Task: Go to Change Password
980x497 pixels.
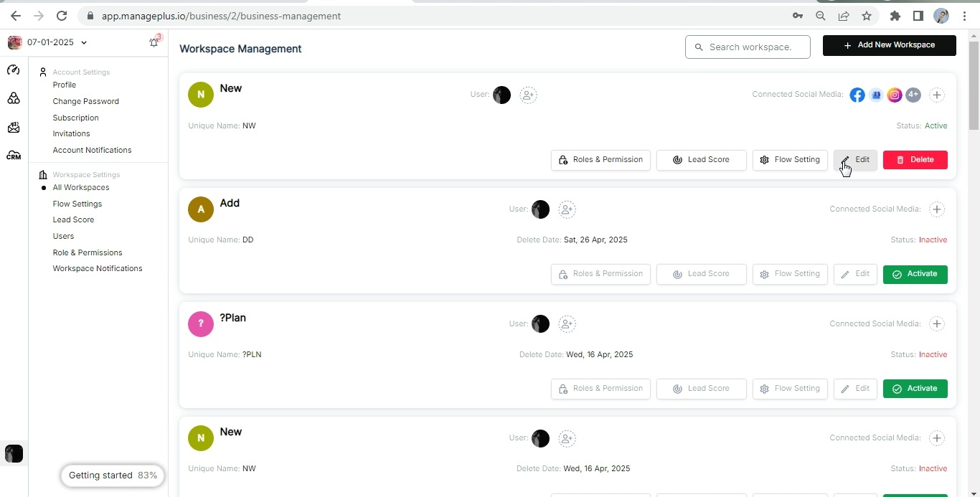Action: 86,101
